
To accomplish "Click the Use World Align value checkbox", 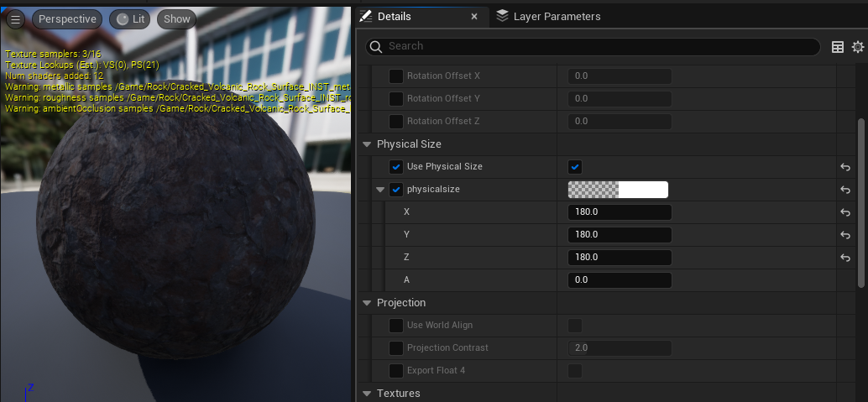I will click(575, 326).
